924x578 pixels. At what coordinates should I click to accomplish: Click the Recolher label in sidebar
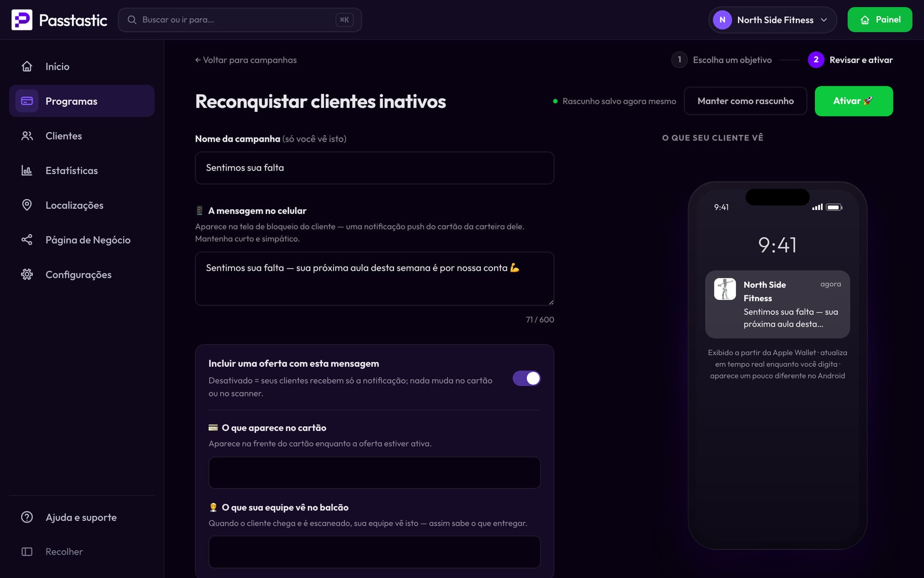click(x=64, y=552)
